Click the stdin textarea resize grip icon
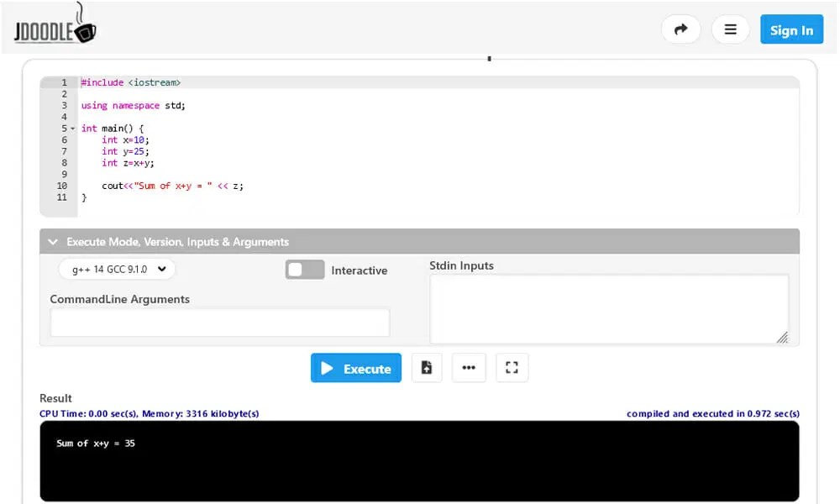840x504 pixels. pos(782,338)
